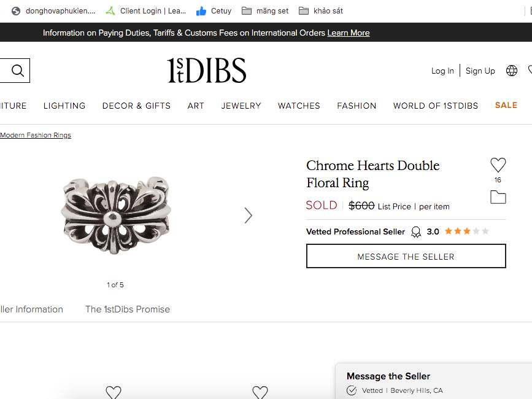Open Modern Fashion Rings breadcrumb

click(x=36, y=135)
